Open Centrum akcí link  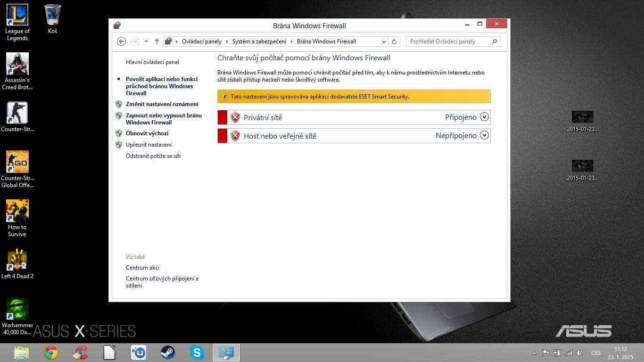(x=142, y=268)
